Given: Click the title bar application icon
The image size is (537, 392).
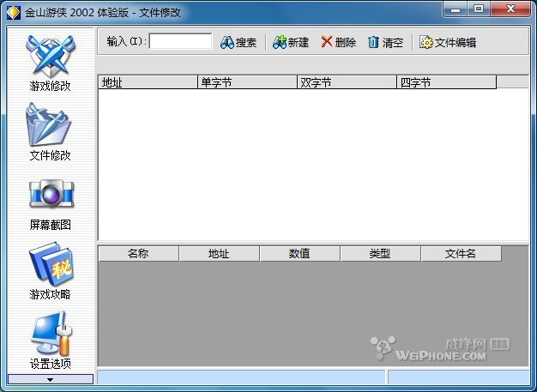Looking at the screenshot, I should 14,13.
